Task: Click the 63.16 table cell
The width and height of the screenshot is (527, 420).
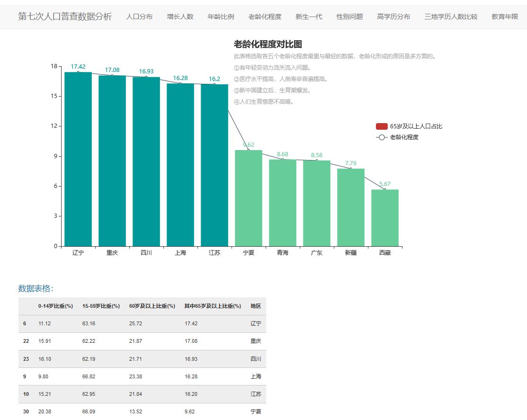Action: tap(89, 323)
